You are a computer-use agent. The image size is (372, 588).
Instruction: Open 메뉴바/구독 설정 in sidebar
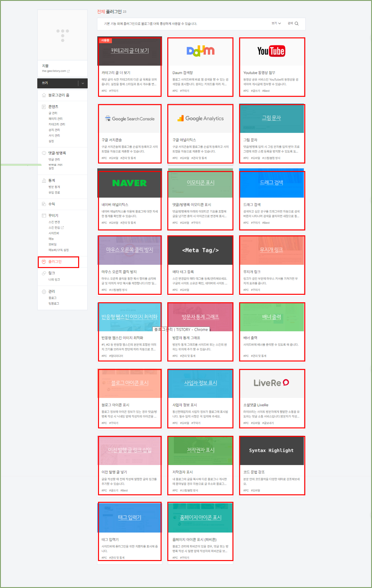(x=58, y=250)
